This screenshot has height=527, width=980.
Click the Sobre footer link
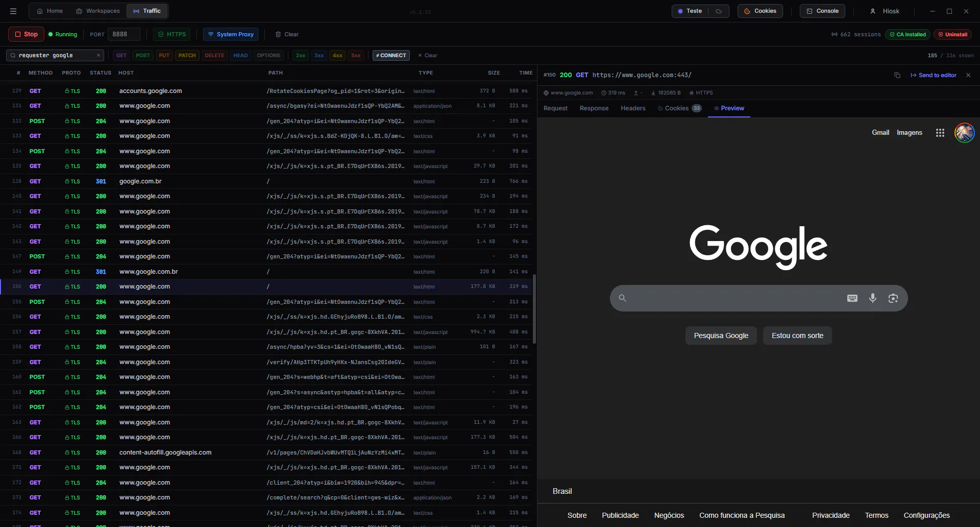point(577,516)
